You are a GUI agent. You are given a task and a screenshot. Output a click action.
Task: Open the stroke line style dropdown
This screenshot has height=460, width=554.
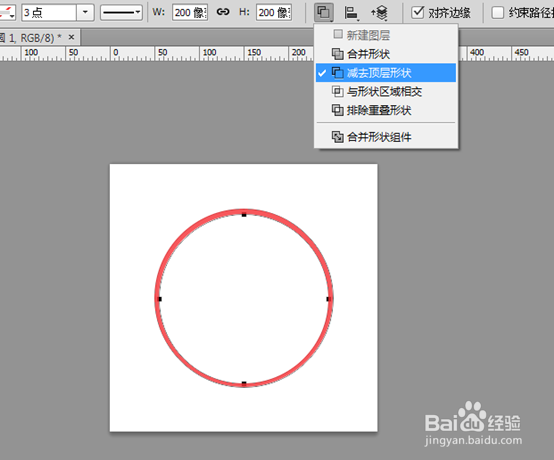tap(121, 13)
